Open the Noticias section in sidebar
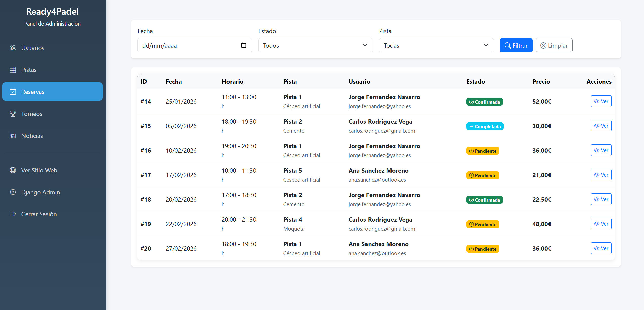Viewport: 644px width, 310px height. pyautogui.click(x=32, y=136)
